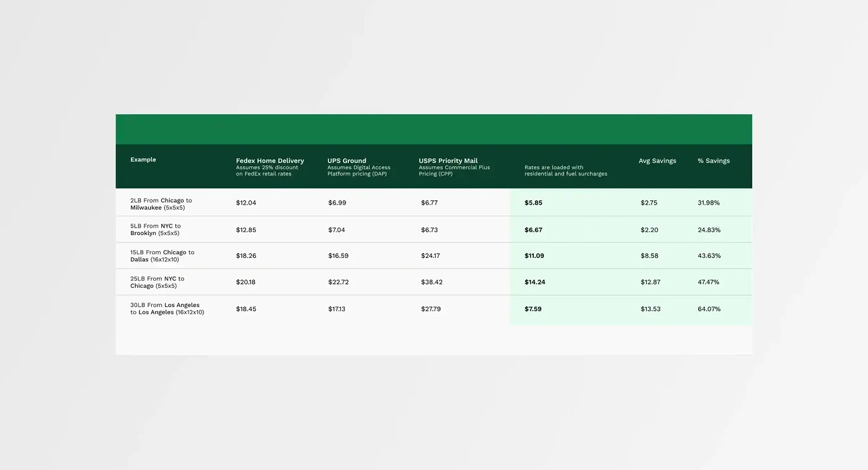The image size is (868, 470).
Task: Click the USPS price "$27.79"
Action: pyautogui.click(x=431, y=309)
